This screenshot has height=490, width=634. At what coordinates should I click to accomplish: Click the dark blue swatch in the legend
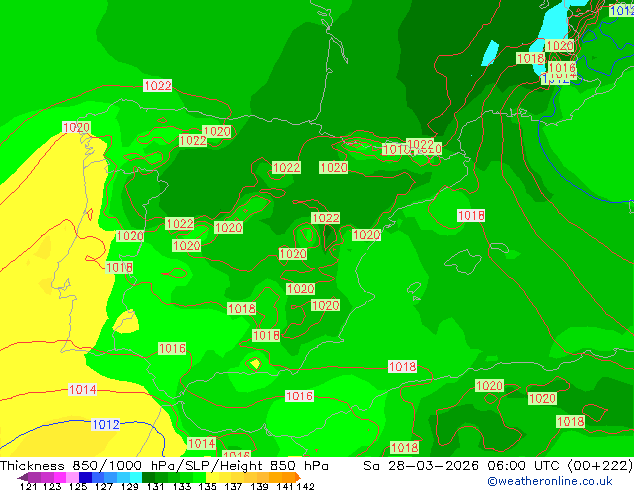[x=85, y=477]
